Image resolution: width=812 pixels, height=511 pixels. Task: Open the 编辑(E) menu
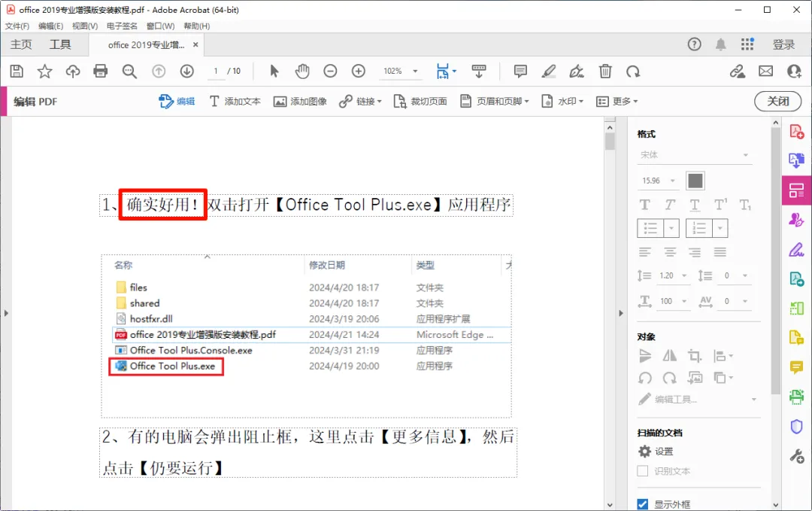(51, 26)
